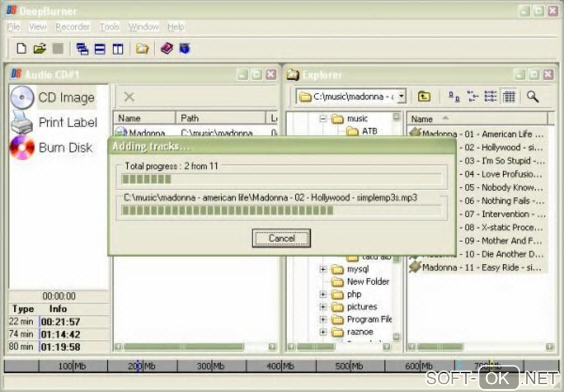The width and height of the screenshot is (564, 392).
Task: Expand the pictures folder
Action: click(323, 307)
